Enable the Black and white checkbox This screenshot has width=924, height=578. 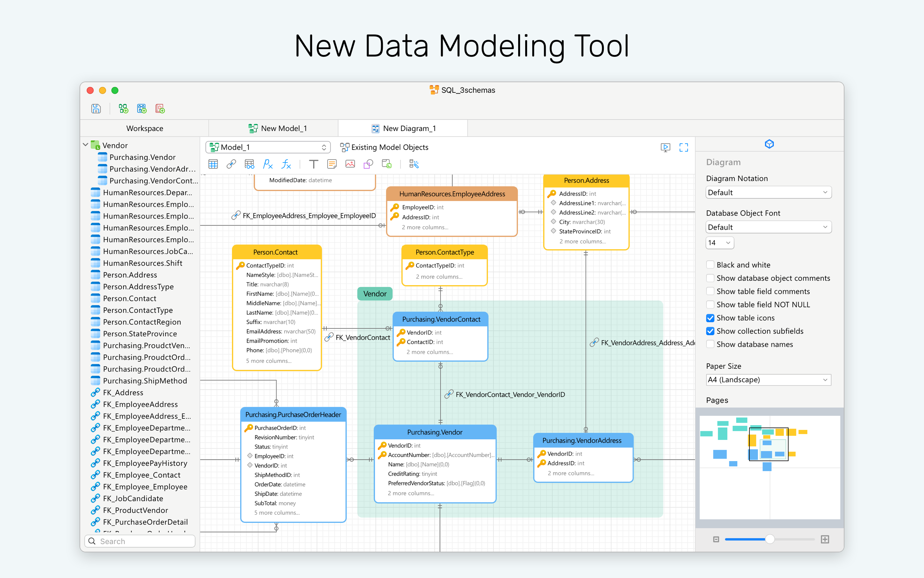pos(710,265)
